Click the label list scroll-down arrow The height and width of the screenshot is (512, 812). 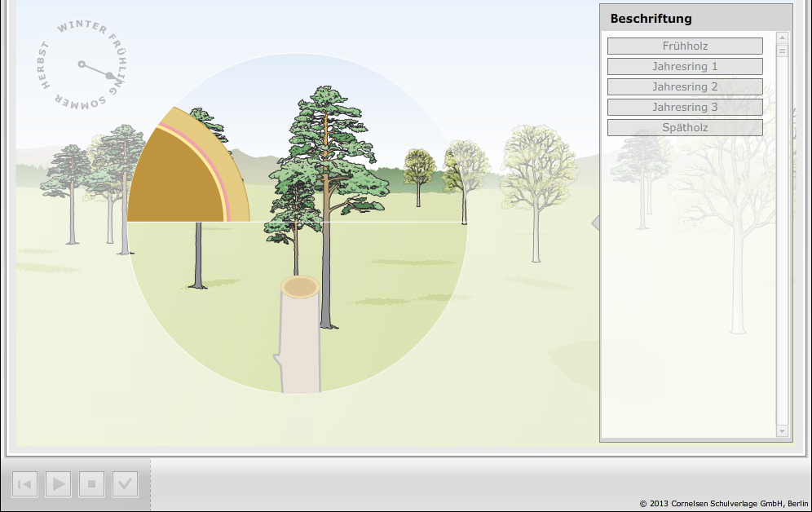783,430
